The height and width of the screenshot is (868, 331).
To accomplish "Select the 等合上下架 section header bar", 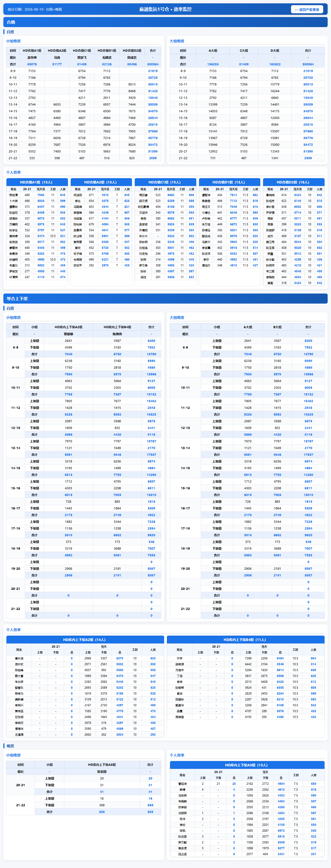I will tap(165, 299).
